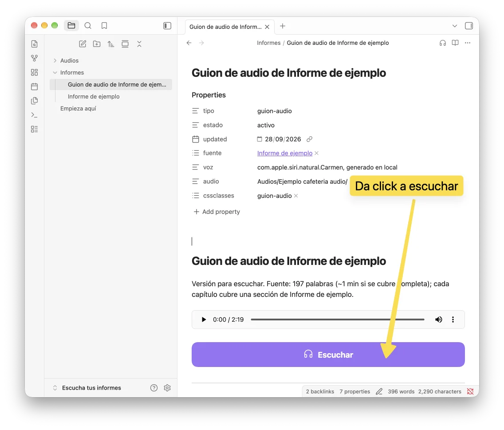Click the link icon next to 28/09/2026
The width and height of the screenshot is (504, 430).
(x=309, y=139)
